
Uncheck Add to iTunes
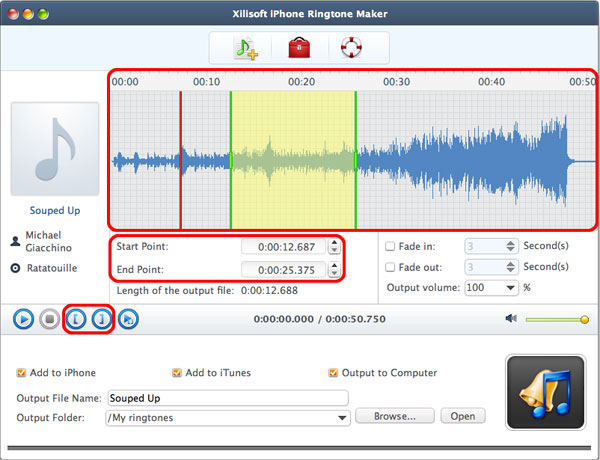176,373
